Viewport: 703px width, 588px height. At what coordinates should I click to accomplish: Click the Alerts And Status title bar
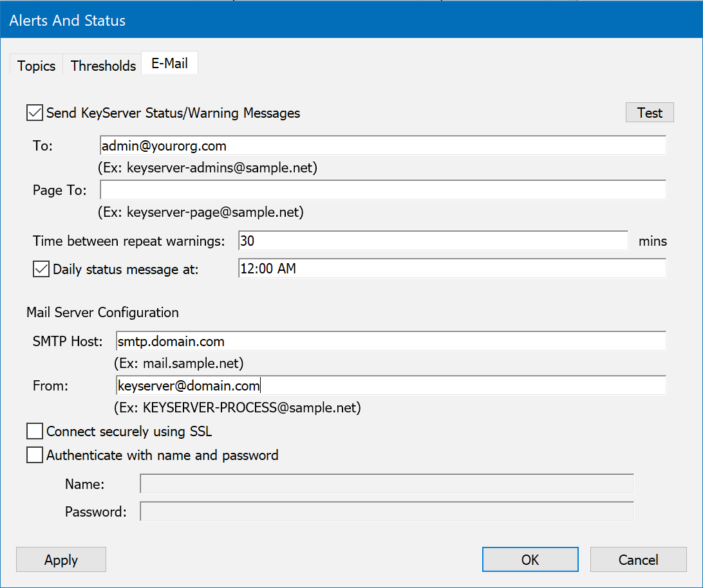[x=351, y=21]
